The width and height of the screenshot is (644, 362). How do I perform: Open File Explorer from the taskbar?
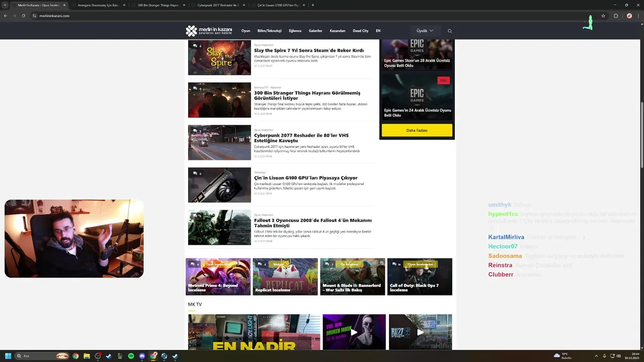point(87,356)
